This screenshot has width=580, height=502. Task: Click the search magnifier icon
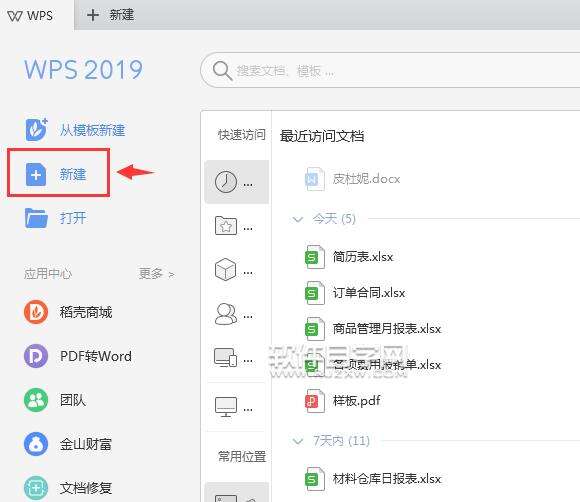point(222,70)
